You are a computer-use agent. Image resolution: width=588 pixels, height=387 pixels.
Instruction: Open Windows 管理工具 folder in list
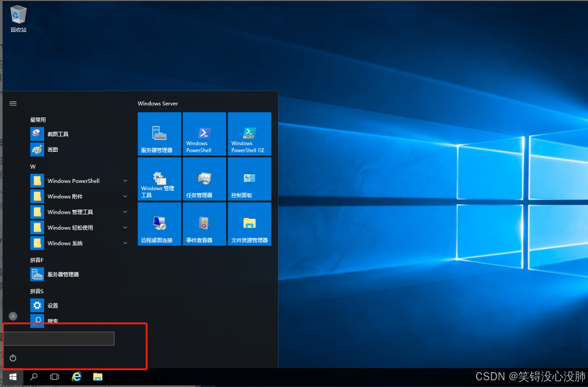(80, 212)
